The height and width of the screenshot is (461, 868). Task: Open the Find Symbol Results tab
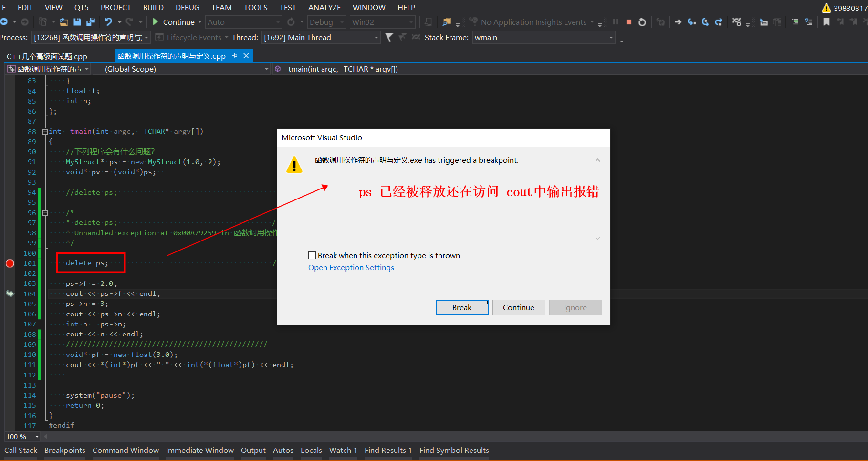coord(454,450)
